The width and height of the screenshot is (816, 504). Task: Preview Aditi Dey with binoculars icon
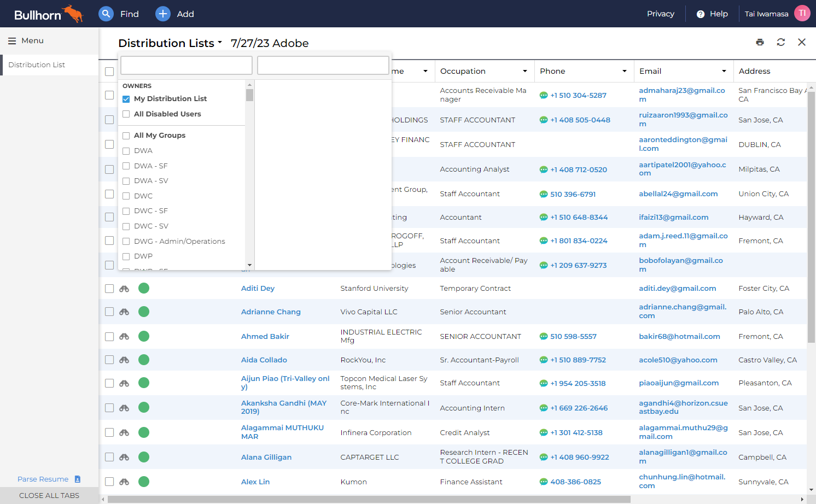pyautogui.click(x=124, y=289)
